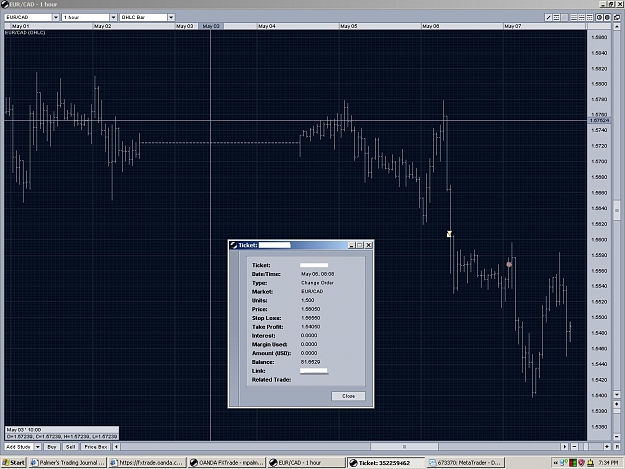Image resolution: width=625 pixels, height=469 pixels.
Task: Click the vertical price scale slider thumb
Action: pos(617,209)
